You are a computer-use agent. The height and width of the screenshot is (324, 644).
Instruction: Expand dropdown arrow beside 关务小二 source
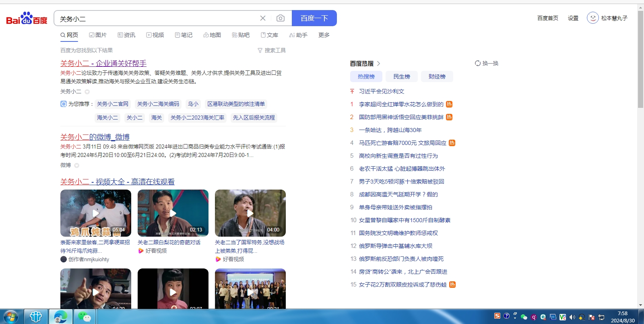[87, 92]
